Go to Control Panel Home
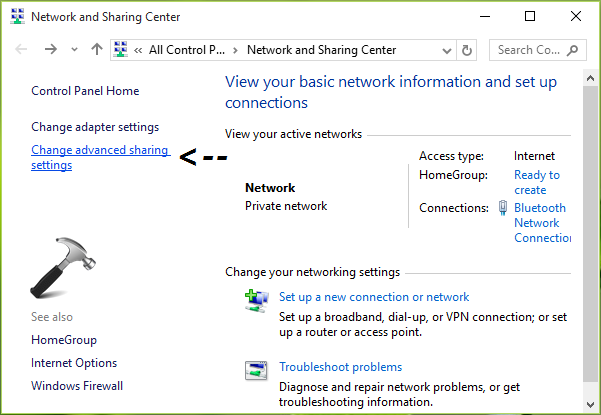The image size is (601, 415). (85, 91)
